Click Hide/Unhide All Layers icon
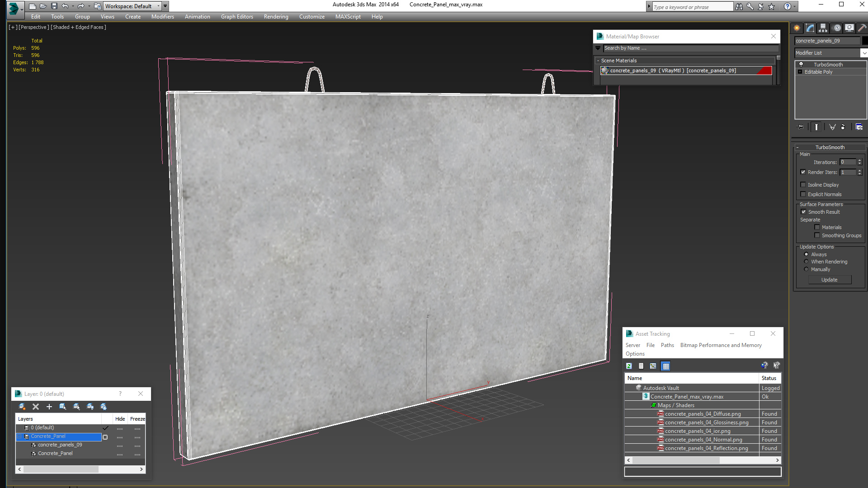Image resolution: width=868 pixels, height=488 pixels. (x=90, y=407)
